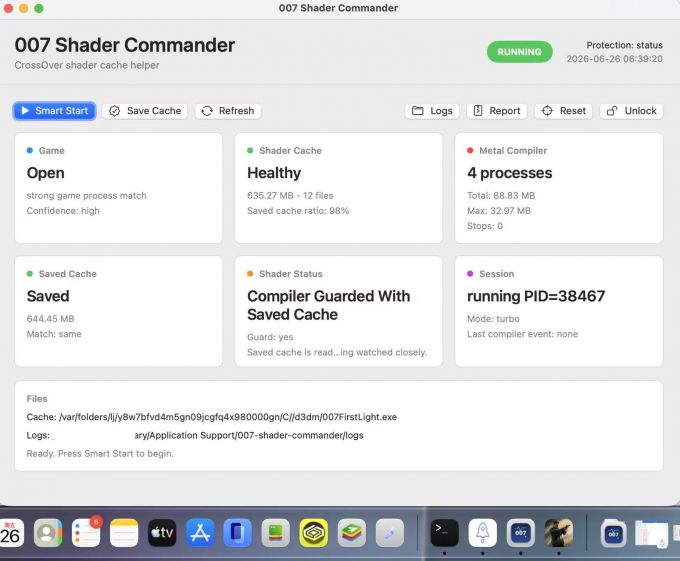Open the grey pencil-icon app in dock
This screenshot has width=680, height=561.
pyautogui.click(x=389, y=533)
